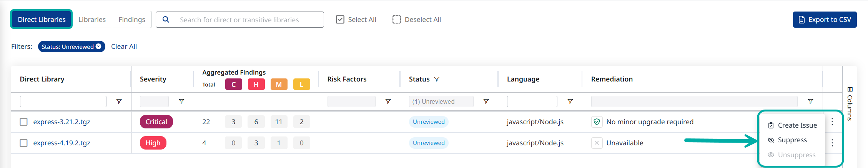Switch to the Findings tab
Viewport: 868px width, 168px height.
click(x=131, y=20)
